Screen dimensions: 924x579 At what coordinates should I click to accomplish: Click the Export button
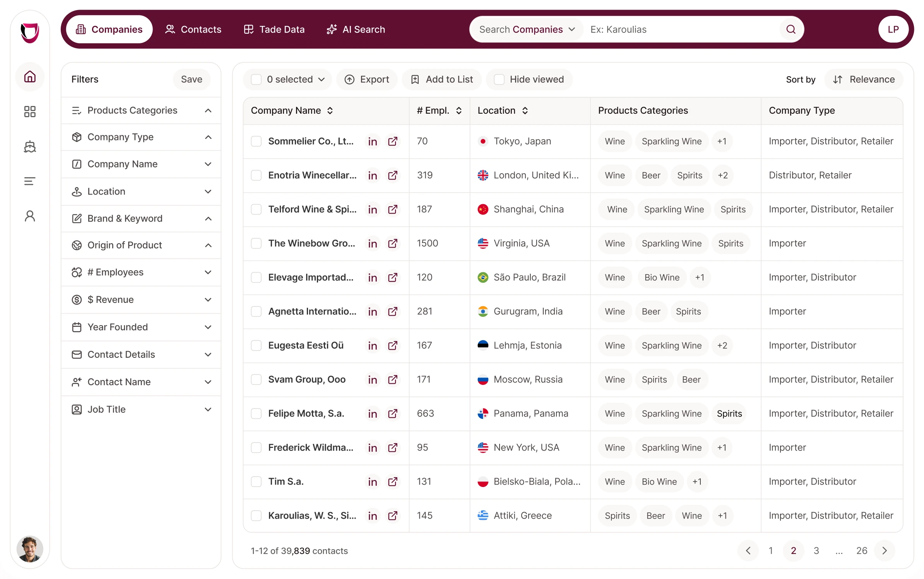[367, 80]
